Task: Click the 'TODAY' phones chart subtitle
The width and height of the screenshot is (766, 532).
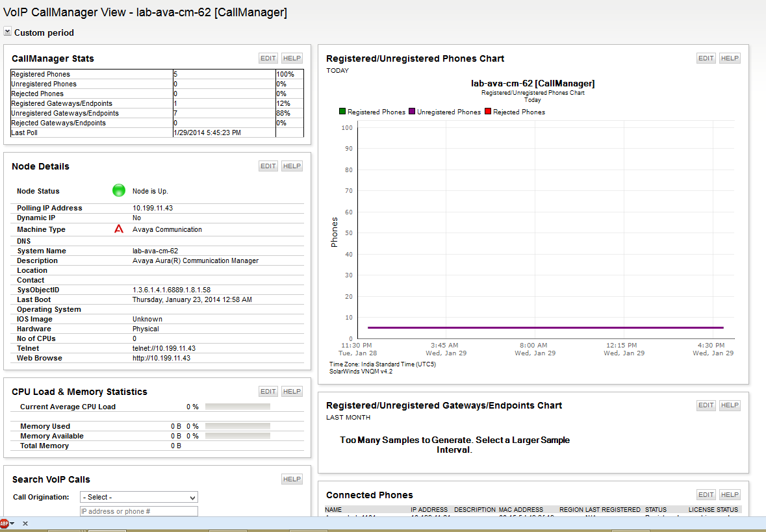Action: pyautogui.click(x=338, y=70)
